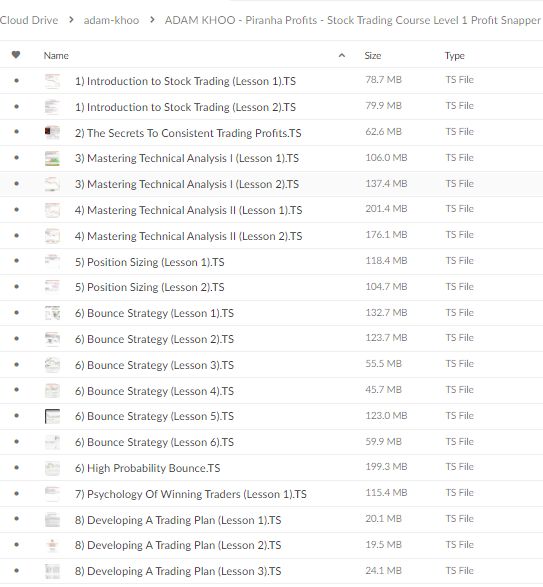The height and width of the screenshot is (587, 543).
Task: Select '3) Mastering Technical Analysis I (Lesson 1).TS'
Action: click(187, 158)
